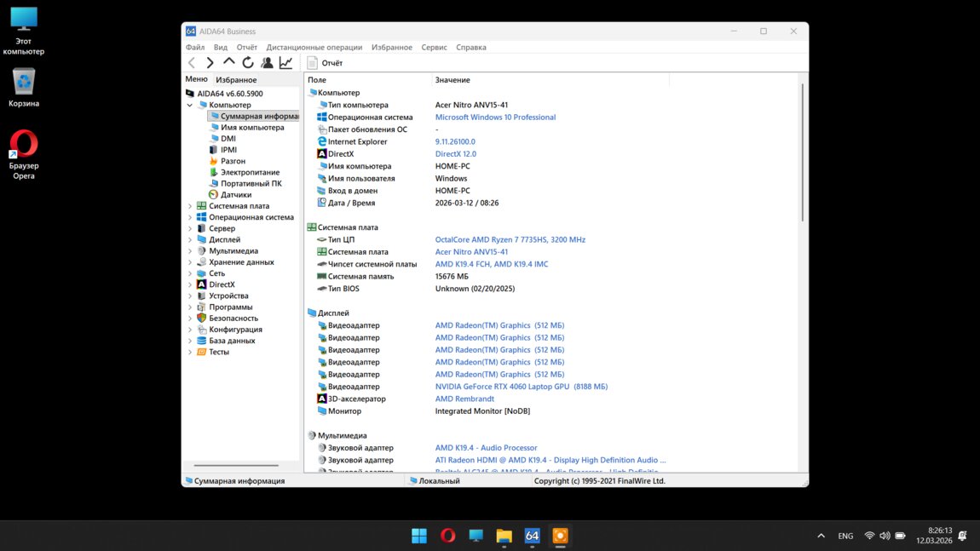Expand the Хранение данных tree node

190,262
